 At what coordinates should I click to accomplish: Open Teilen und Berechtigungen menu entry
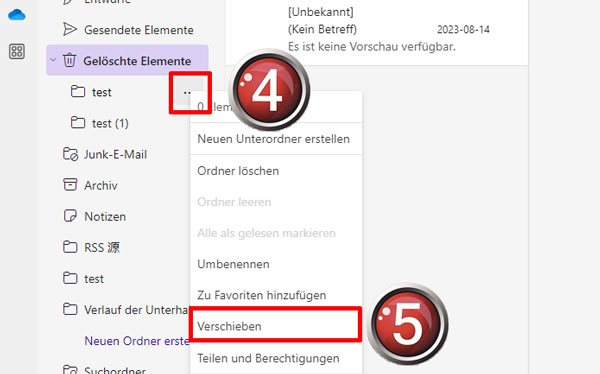(276, 358)
